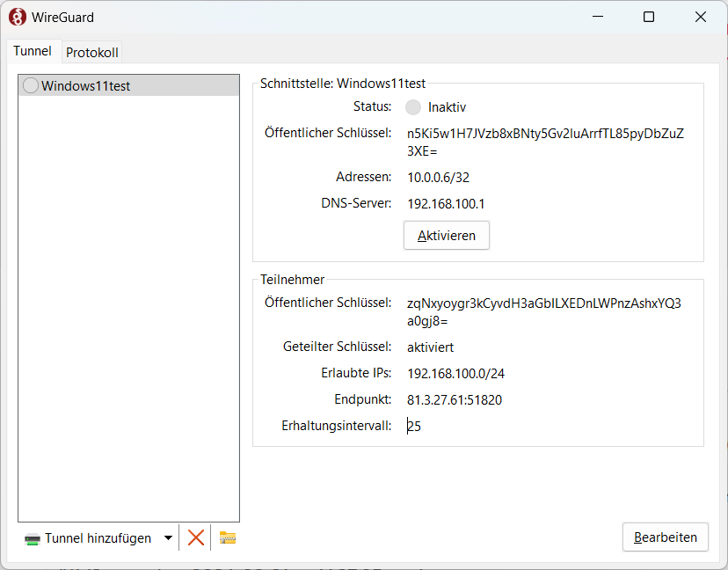Viewport: 728px width, 570px height.
Task: Click the Endpunkt label
Action: [362, 399]
